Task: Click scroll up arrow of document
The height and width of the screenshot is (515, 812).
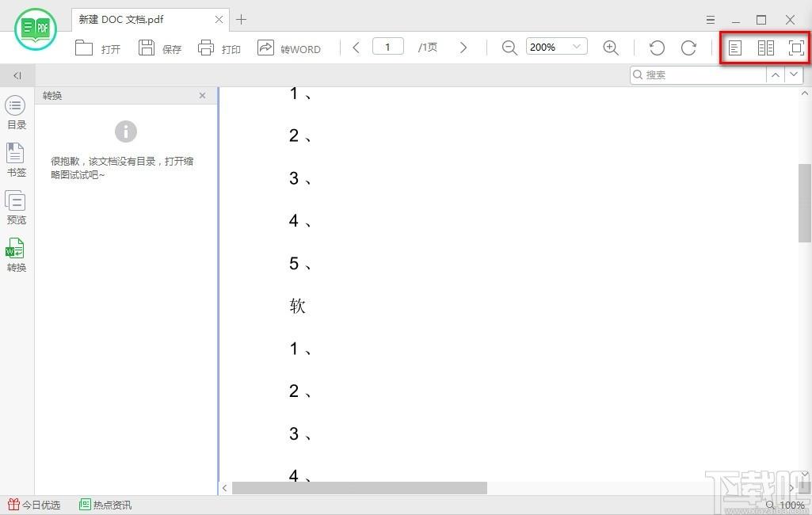Action: pyautogui.click(x=804, y=93)
